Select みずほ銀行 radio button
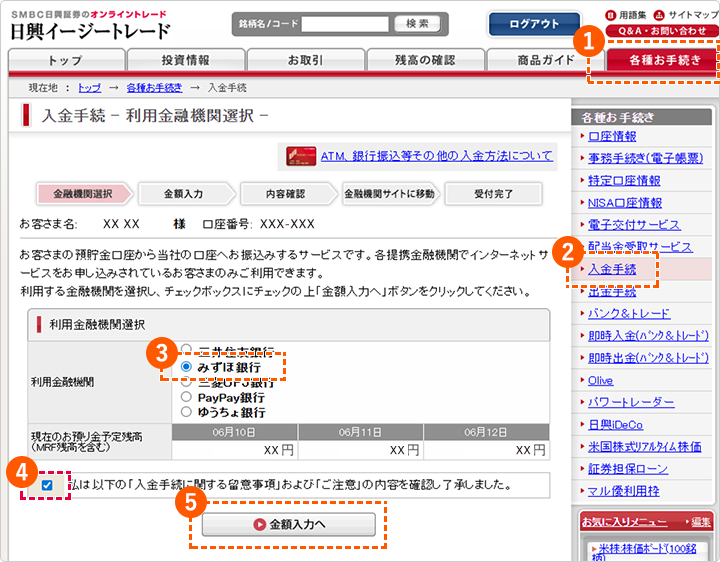Screen dimensions: 720x562 (186, 366)
